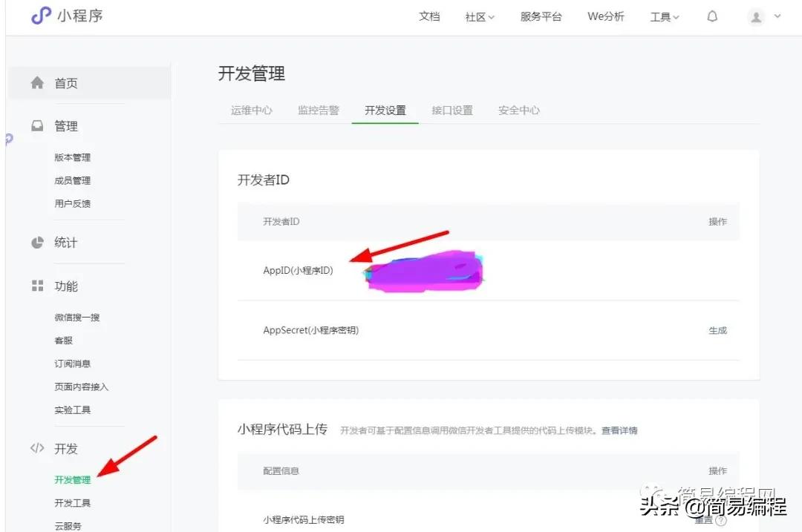This screenshot has height=532, width=802.
Task: Click the 管理 section icon
Action: click(37, 125)
